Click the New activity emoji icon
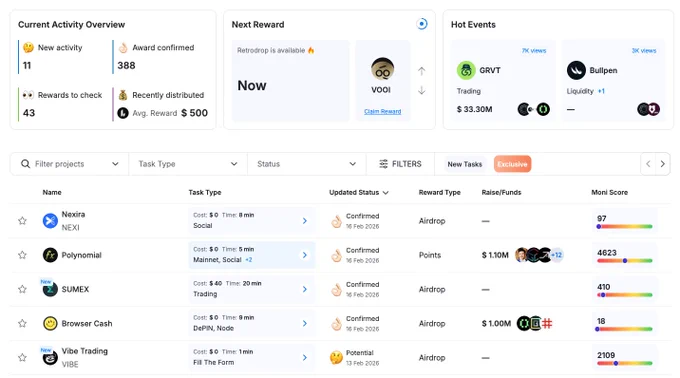The height and width of the screenshot is (378, 680). [x=28, y=47]
